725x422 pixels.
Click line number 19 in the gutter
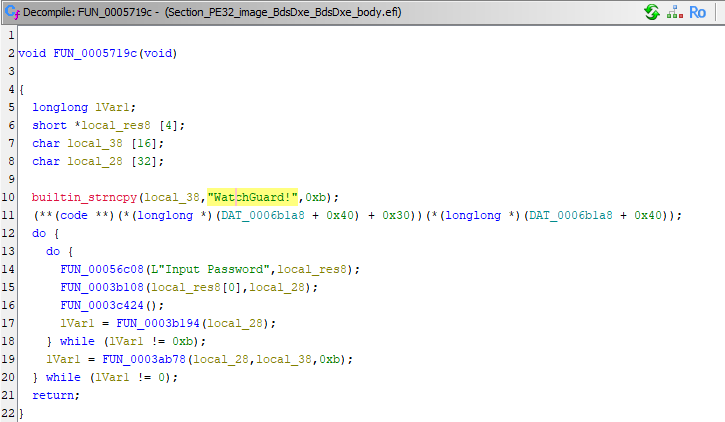tap(8, 360)
